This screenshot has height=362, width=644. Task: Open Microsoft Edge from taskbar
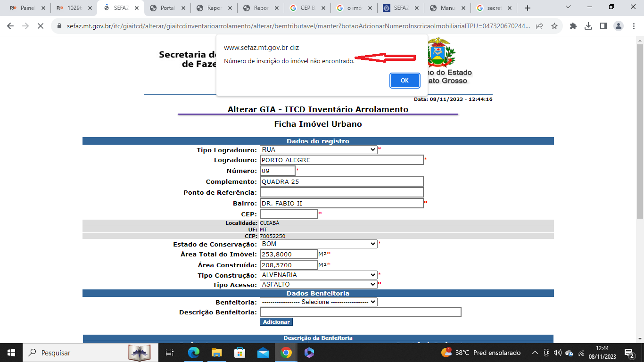[x=193, y=353]
